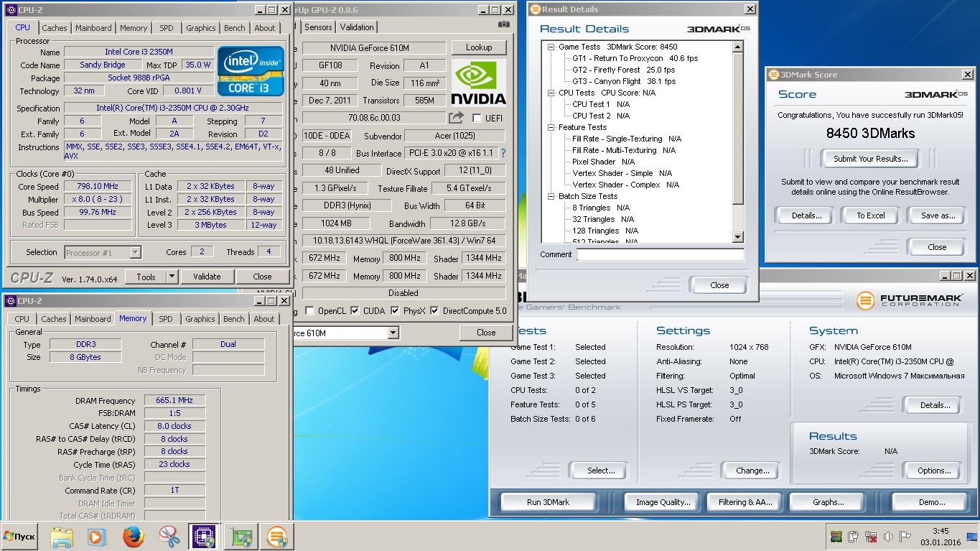
Task: Open the Tools dropdown arrow in CPU-Z
Action: coord(172,277)
